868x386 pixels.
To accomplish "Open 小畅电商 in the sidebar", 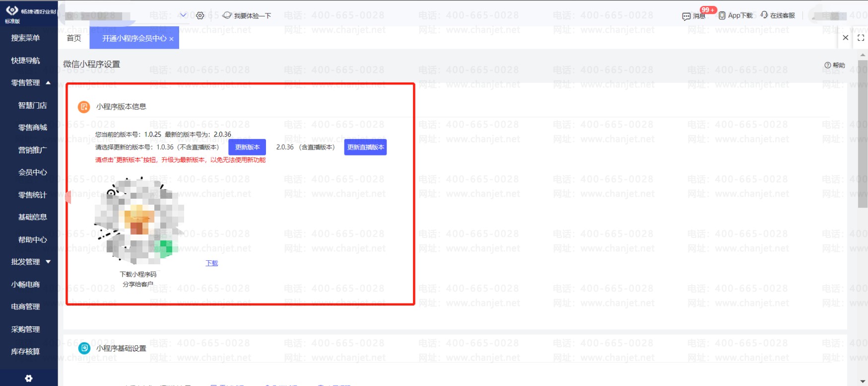I will [x=26, y=285].
